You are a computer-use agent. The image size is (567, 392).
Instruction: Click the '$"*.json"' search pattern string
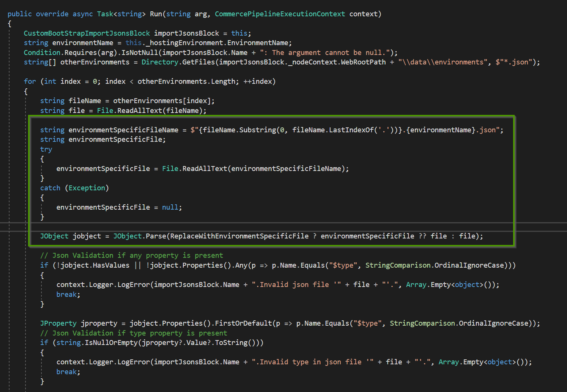(x=513, y=62)
